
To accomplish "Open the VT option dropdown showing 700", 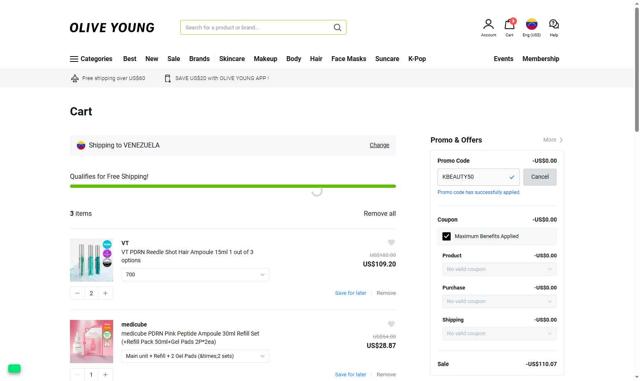I will (x=195, y=274).
